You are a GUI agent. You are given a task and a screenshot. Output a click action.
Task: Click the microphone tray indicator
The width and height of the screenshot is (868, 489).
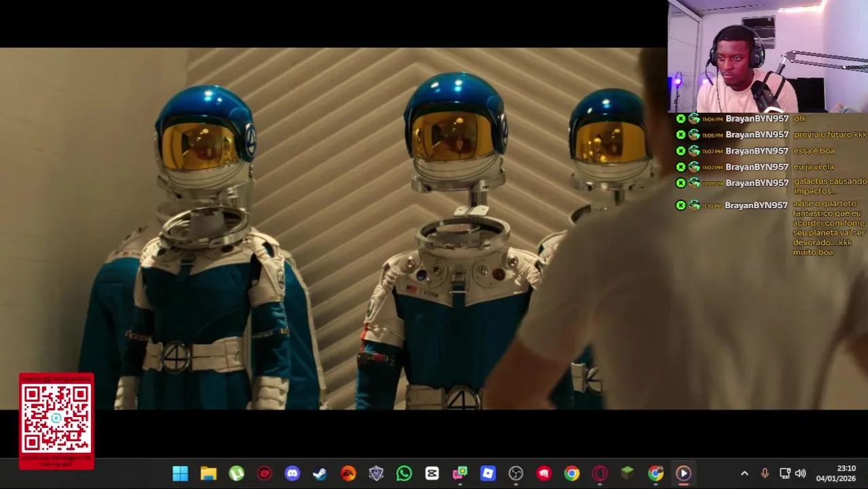[765, 473]
